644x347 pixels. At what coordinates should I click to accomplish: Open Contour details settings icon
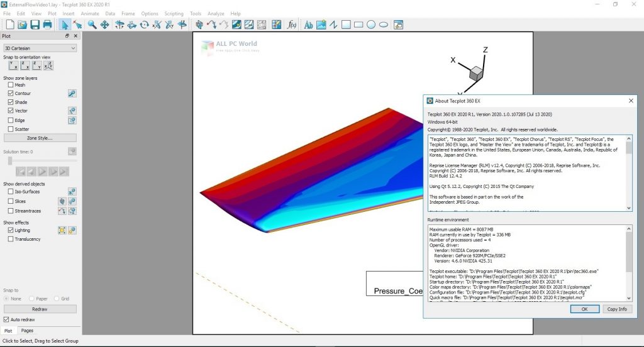point(72,94)
